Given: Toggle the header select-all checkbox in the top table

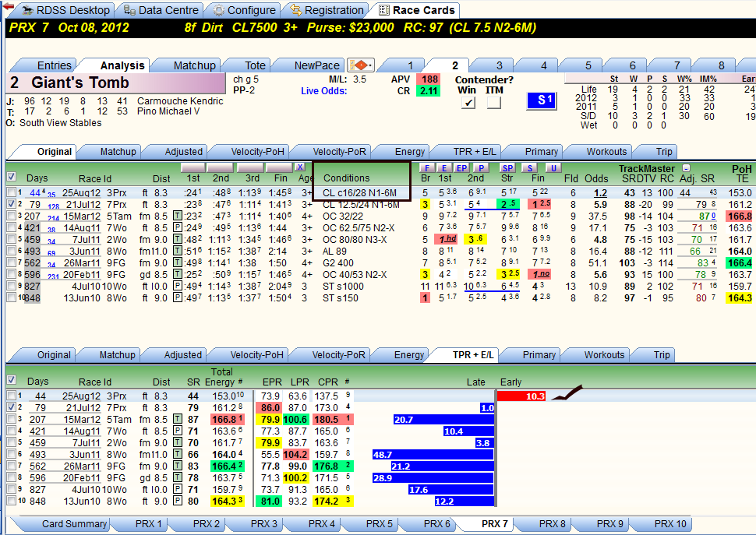Looking at the screenshot, I should tap(11, 176).
